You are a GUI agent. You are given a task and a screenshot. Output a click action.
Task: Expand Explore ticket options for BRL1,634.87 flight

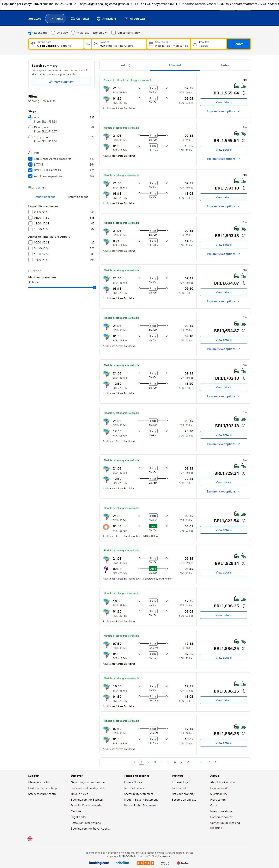pos(223,302)
